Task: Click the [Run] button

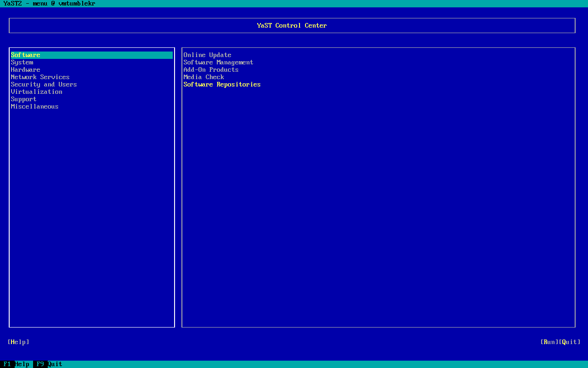Action: [549, 342]
